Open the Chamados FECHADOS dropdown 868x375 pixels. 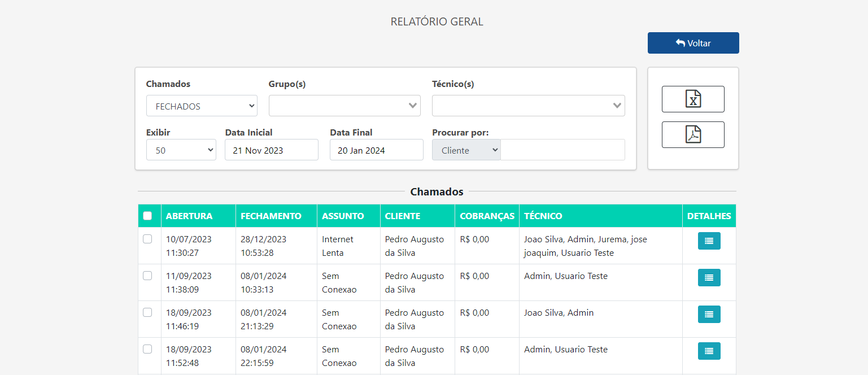click(202, 106)
